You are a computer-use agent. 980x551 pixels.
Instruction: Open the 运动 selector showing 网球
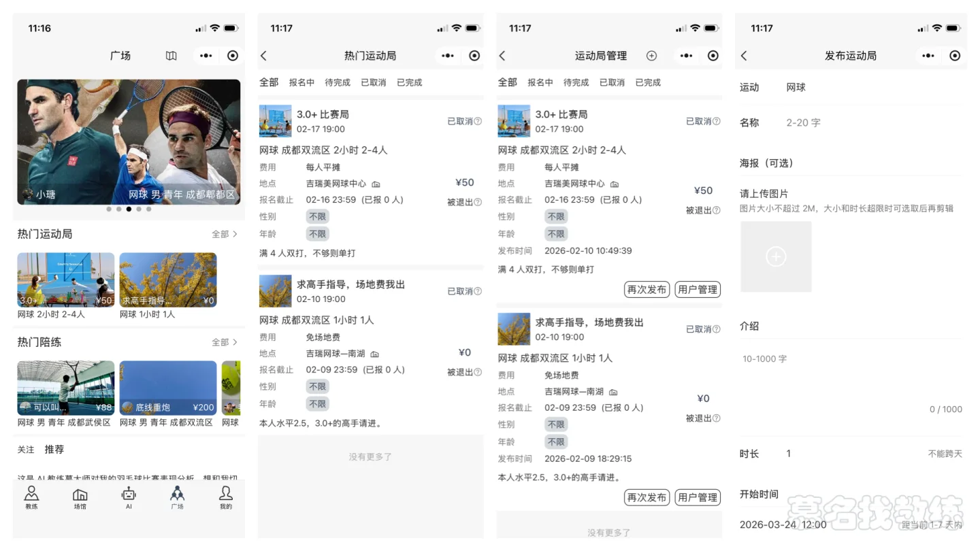[x=796, y=87]
